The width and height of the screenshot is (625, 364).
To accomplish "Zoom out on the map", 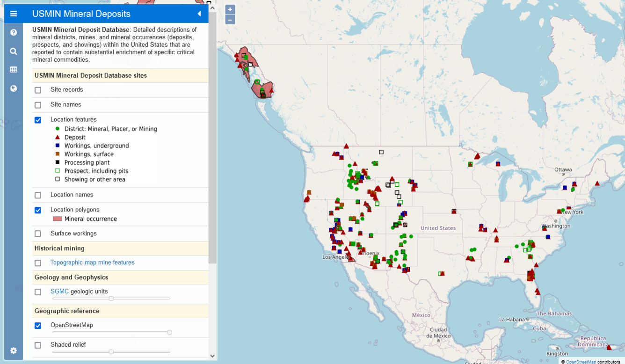I will (x=230, y=19).
